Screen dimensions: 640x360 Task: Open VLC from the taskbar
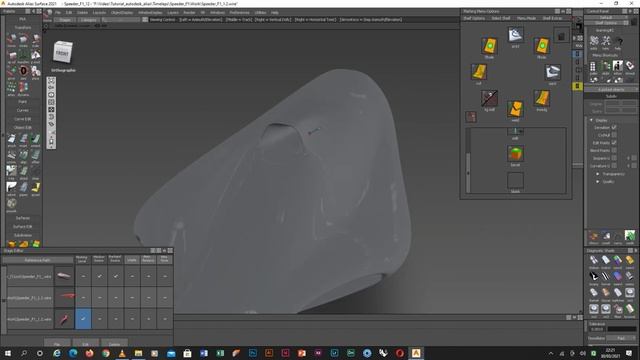click(x=122, y=353)
